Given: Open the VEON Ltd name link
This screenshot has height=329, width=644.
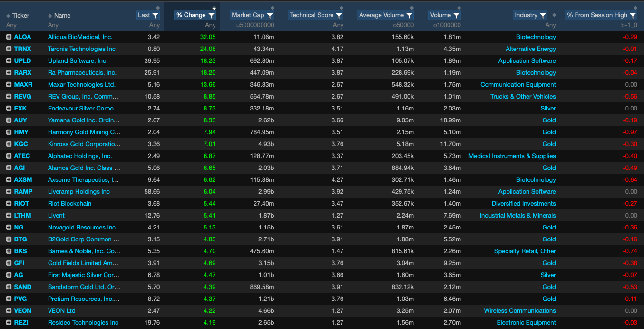Looking at the screenshot, I should [x=62, y=311].
